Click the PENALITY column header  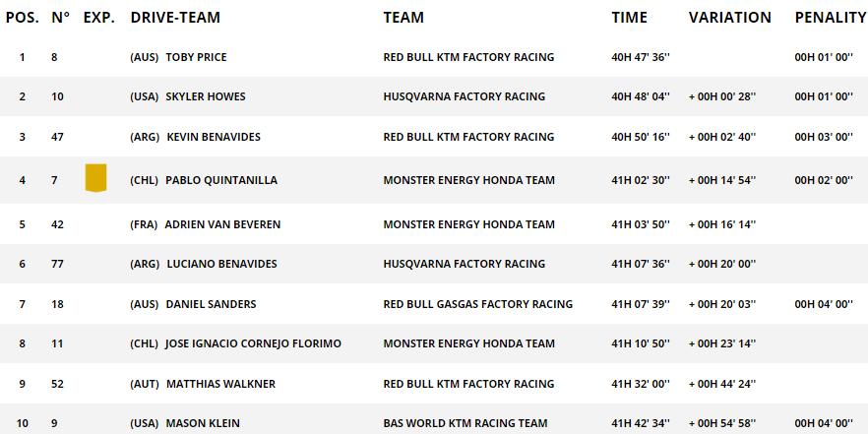[831, 17]
